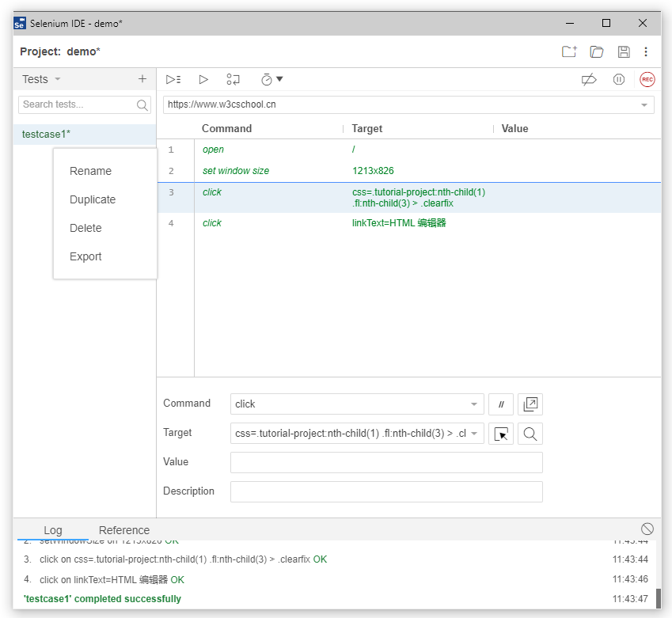Viewport: 672px width, 618px height.
Task: Click Select target in page button
Action: pyautogui.click(x=501, y=434)
